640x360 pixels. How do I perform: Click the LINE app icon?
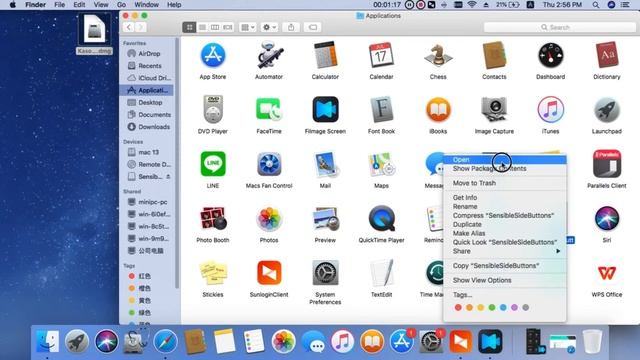(x=213, y=164)
